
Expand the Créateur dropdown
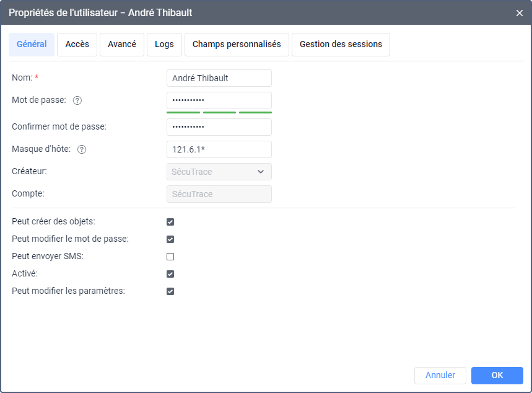(219, 172)
